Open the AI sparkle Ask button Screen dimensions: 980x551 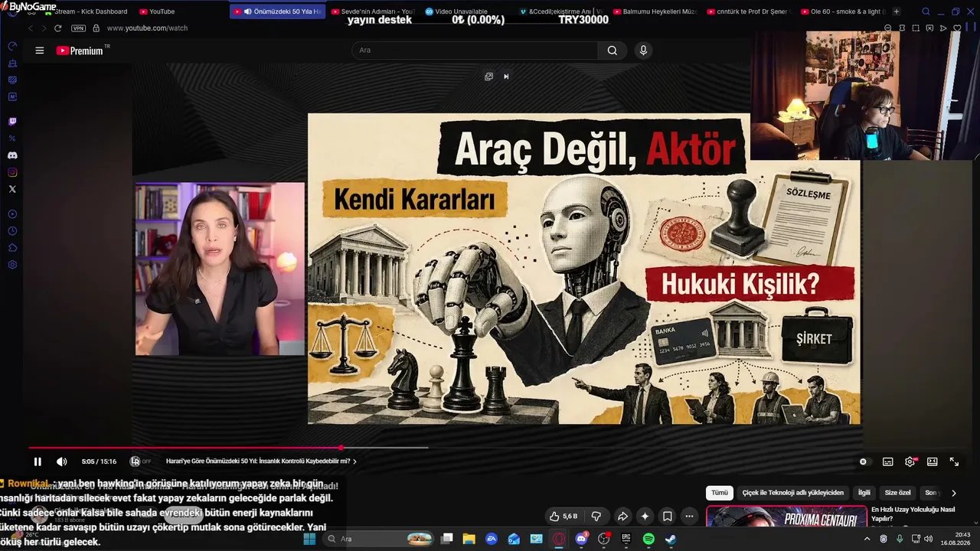(645, 517)
